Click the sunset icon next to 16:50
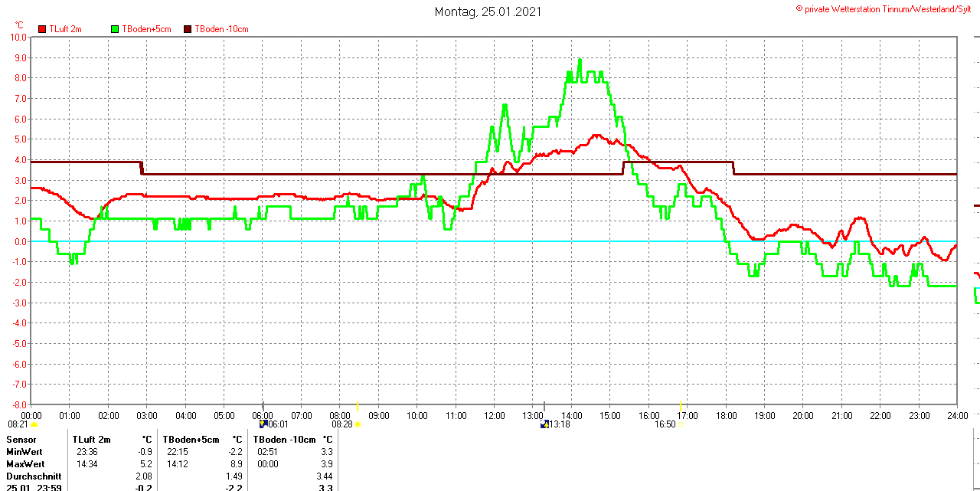The image size is (980, 491). 680,424
